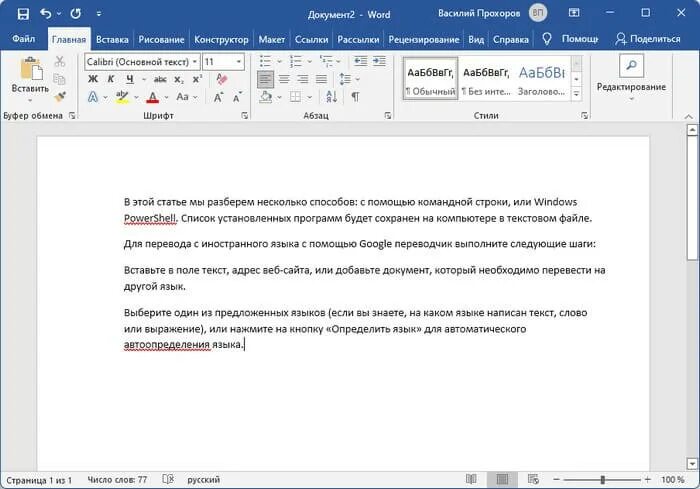Toggle Italic (К) formatting
700x489 pixels.
(x=111, y=79)
